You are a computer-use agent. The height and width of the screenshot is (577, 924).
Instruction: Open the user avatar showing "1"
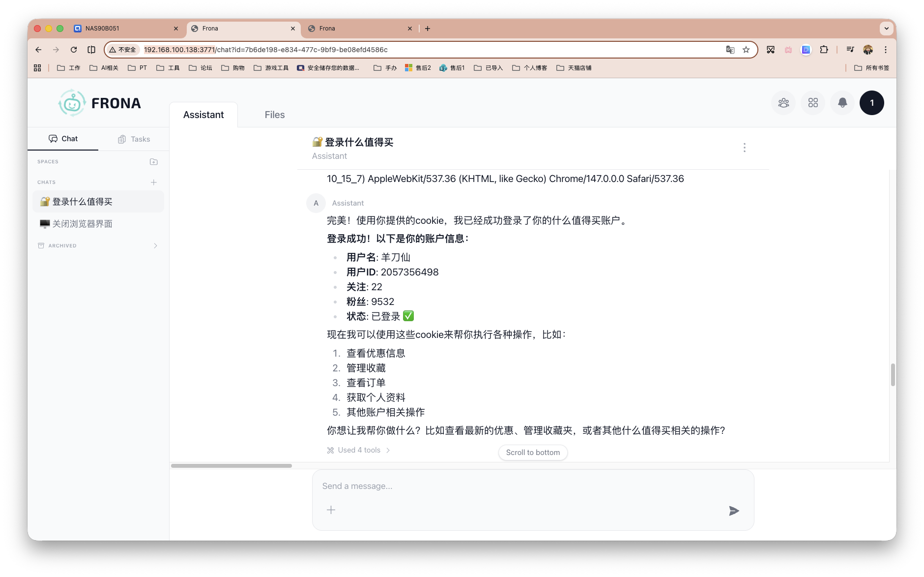pyautogui.click(x=871, y=103)
